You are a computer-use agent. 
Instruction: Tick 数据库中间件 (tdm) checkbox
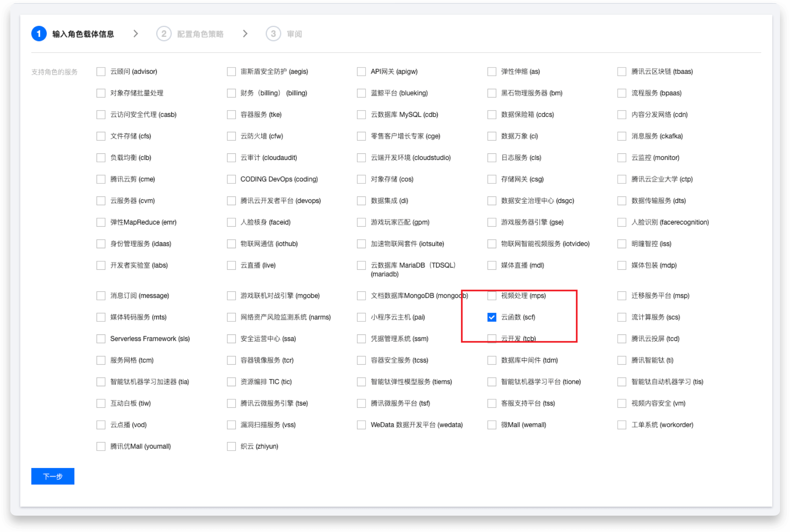492,360
